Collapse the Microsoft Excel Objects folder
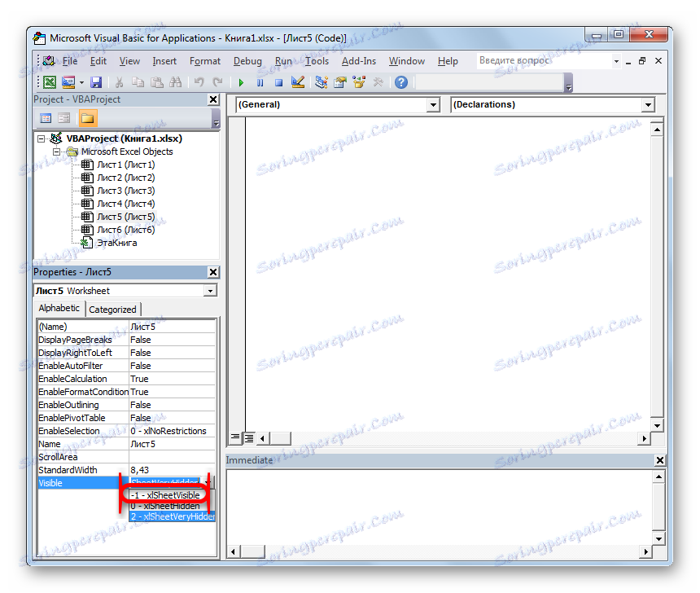Image resolution: width=700 pixels, height=593 pixels. pos(57,152)
